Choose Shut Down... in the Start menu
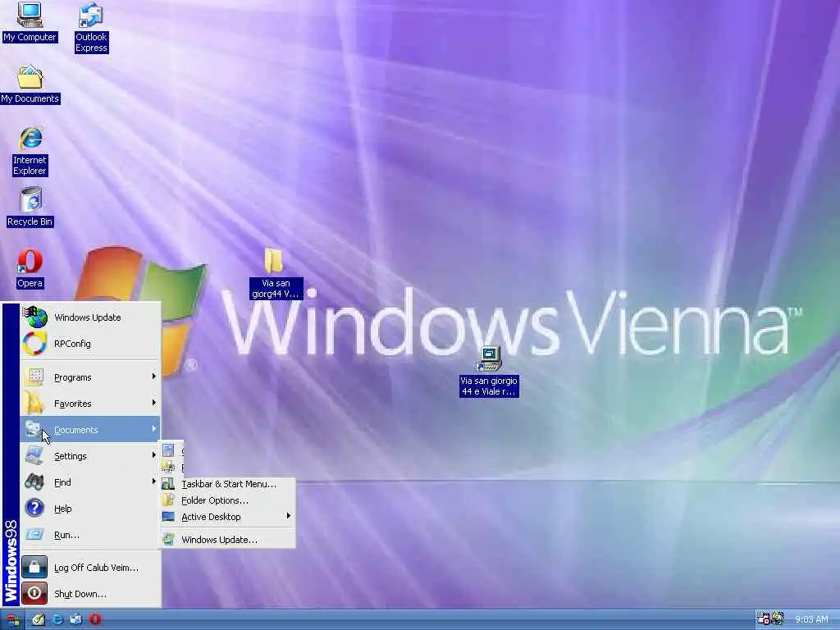The width and height of the screenshot is (840, 630). tap(90, 594)
